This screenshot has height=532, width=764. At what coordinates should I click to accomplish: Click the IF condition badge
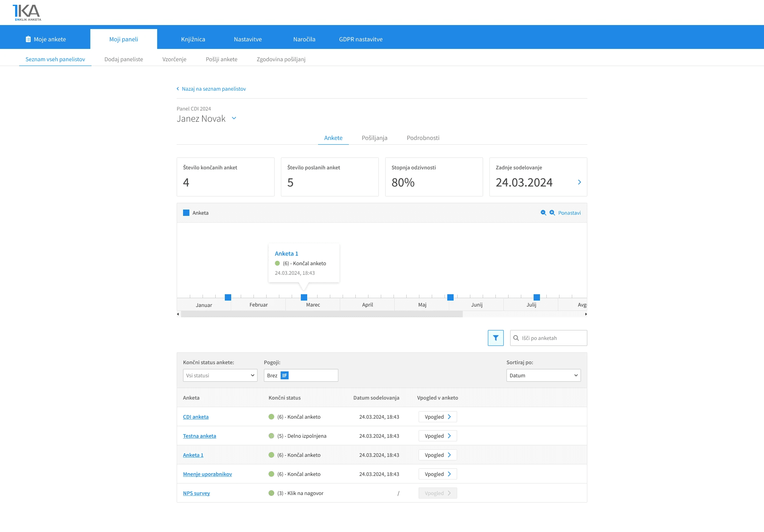pyautogui.click(x=285, y=375)
